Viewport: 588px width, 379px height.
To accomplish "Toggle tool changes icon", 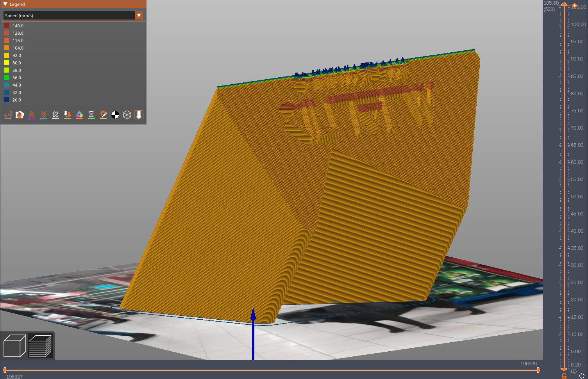I will point(68,115).
